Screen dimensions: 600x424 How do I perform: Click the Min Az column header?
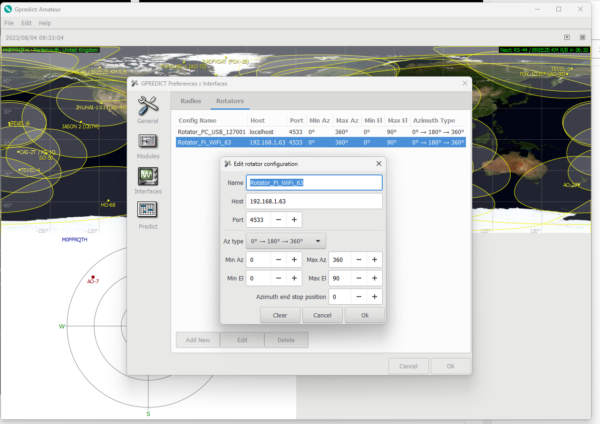[320, 121]
